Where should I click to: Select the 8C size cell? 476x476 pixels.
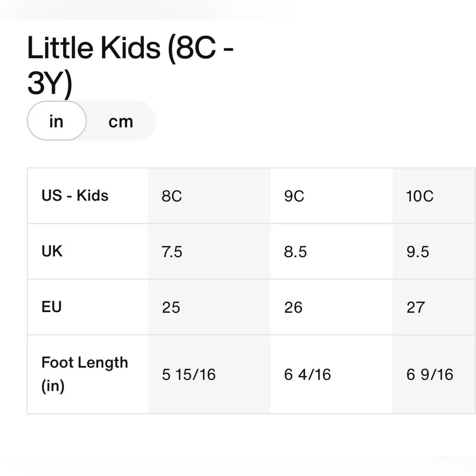click(x=209, y=196)
